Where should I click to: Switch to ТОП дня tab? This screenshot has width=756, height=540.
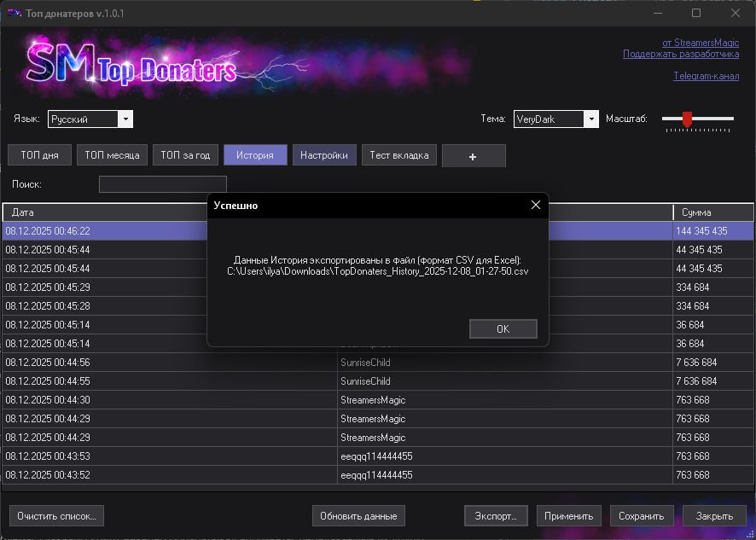click(x=39, y=155)
